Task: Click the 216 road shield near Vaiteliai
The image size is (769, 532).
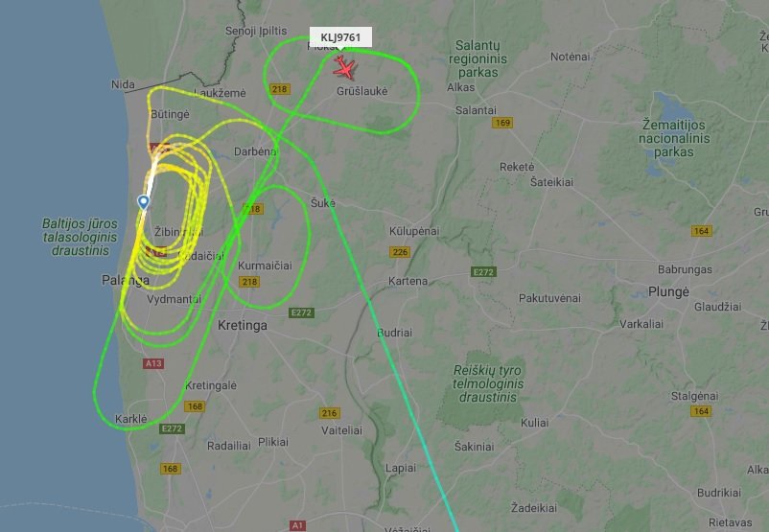Action: pos(329,413)
